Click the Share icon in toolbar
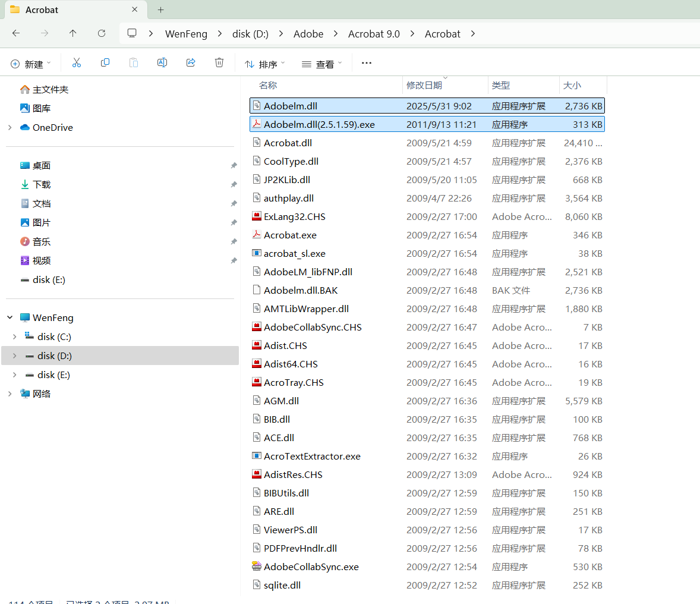The image size is (700, 604). 191,63
